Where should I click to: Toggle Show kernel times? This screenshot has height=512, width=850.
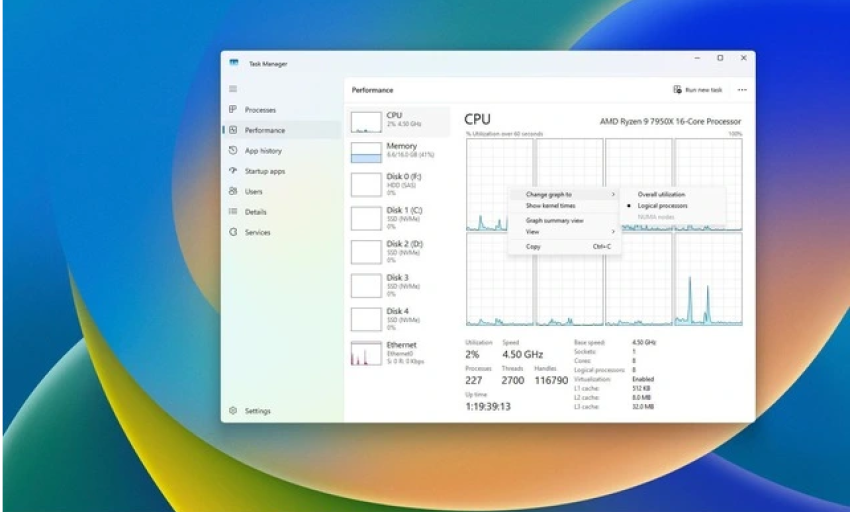[551, 206]
